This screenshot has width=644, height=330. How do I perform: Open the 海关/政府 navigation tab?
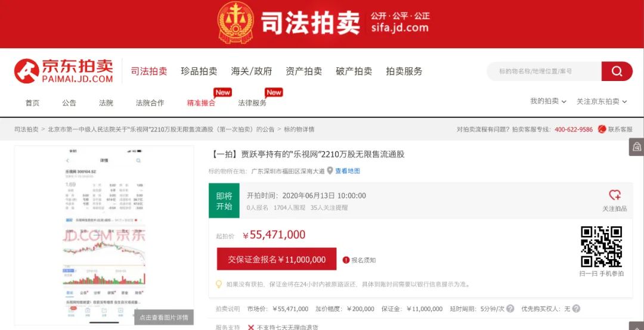point(252,71)
